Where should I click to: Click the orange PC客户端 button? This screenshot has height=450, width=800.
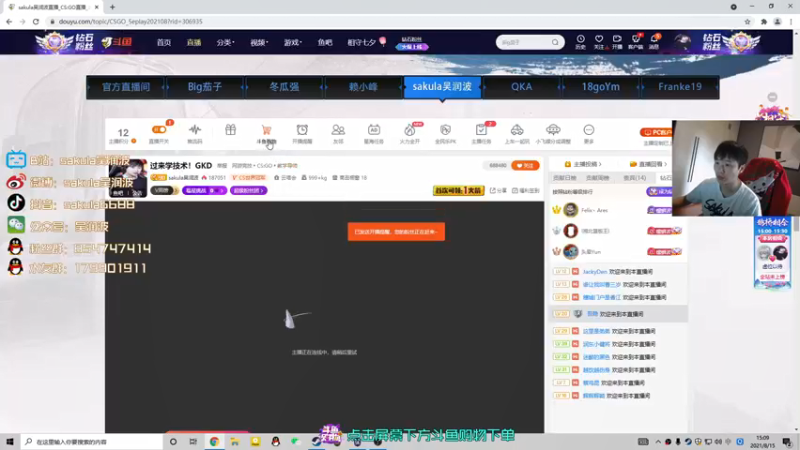[657, 132]
